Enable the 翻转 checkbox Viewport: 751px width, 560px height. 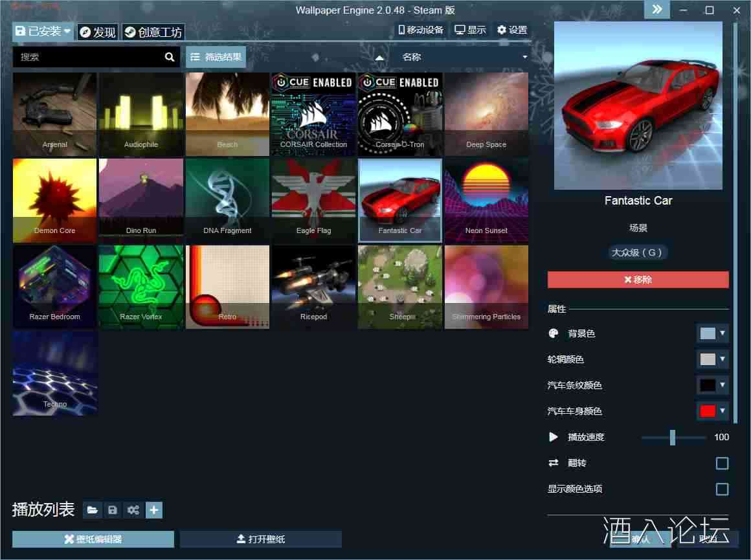(x=722, y=463)
